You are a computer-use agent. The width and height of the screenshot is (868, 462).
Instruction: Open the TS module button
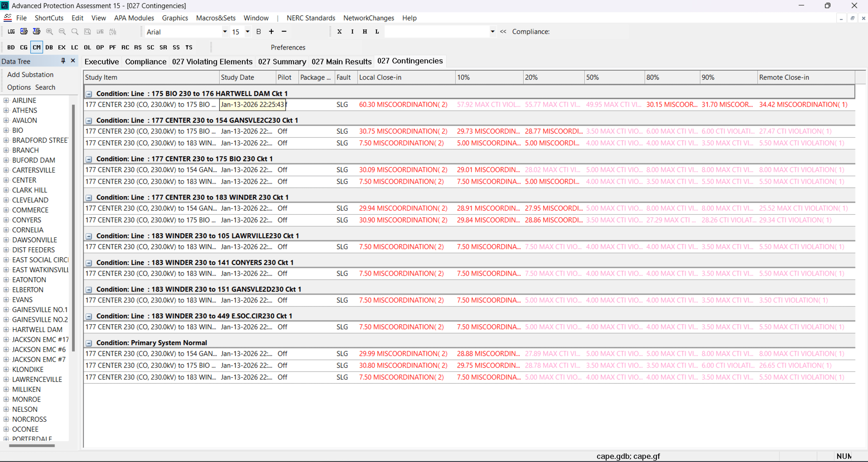(189, 48)
